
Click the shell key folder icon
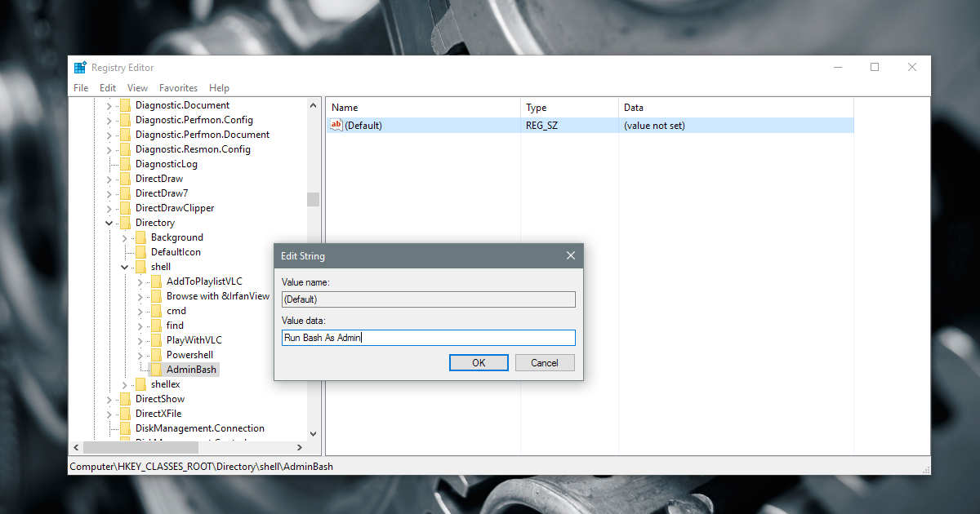click(x=140, y=267)
